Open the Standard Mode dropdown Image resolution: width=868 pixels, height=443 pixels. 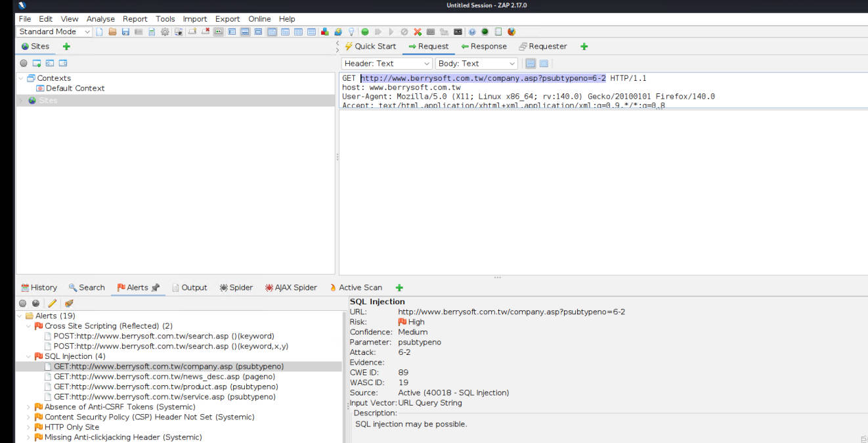click(54, 32)
